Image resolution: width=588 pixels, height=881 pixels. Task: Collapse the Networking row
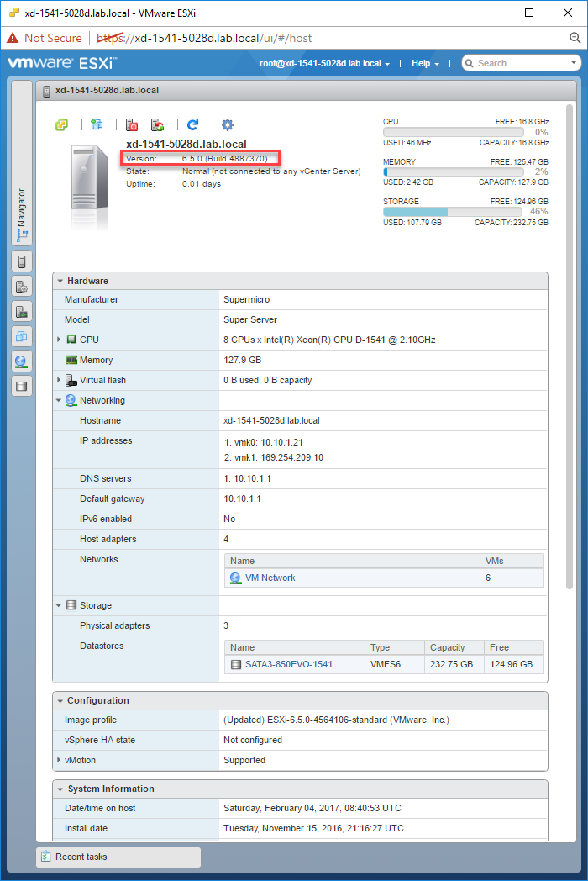[59, 401]
